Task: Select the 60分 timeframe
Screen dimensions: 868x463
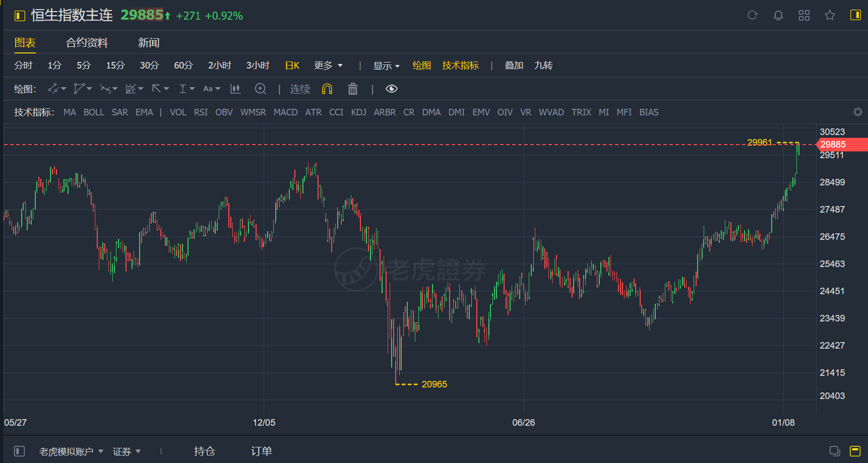Action: click(x=183, y=65)
